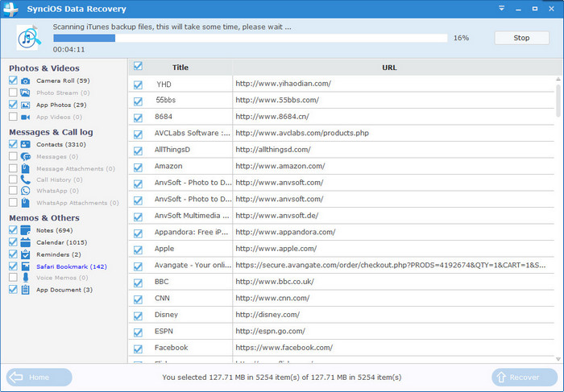Select the secure.avangate.com checkout URL
The image size is (564, 392).
391,265
